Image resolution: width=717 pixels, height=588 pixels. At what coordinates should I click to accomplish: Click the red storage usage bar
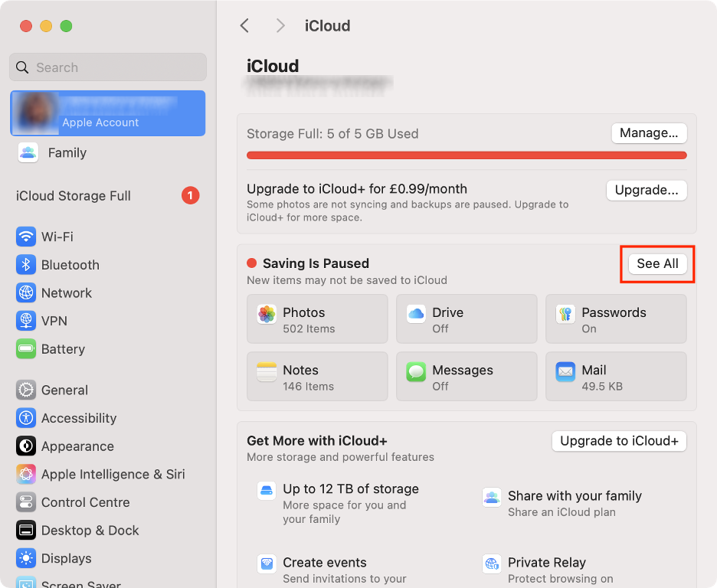click(467, 155)
